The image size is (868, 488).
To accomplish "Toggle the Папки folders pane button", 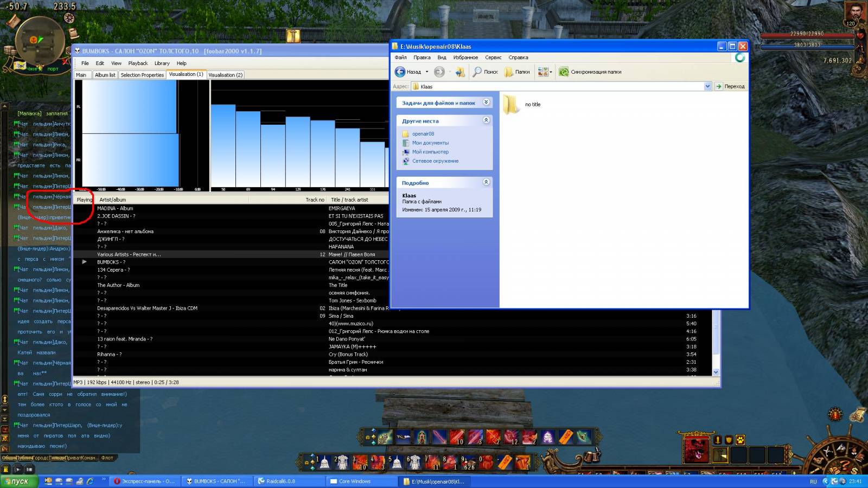I will pyautogui.click(x=516, y=72).
